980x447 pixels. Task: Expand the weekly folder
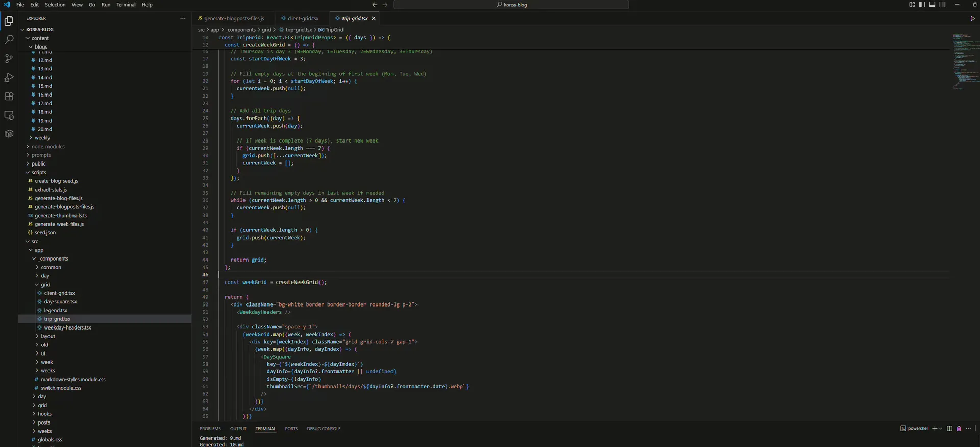[x=42, y=138]
